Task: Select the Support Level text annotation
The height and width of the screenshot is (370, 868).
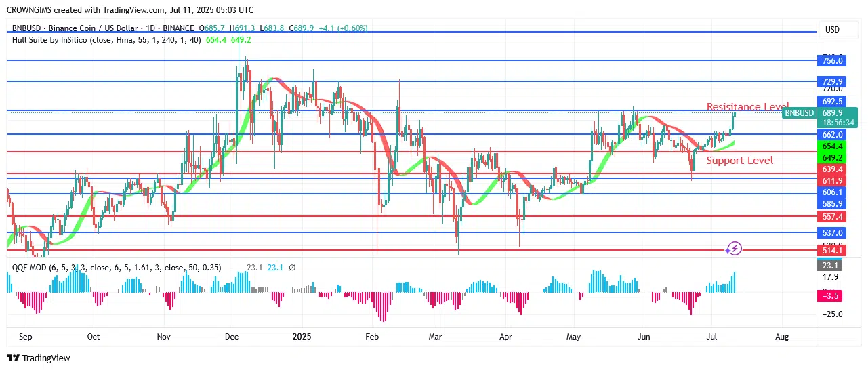Action: point(739,161)
